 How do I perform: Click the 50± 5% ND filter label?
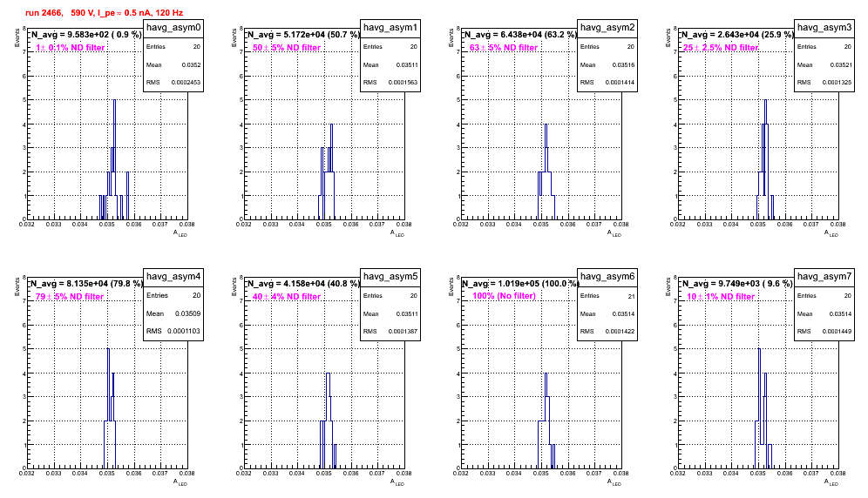[287, 48]
